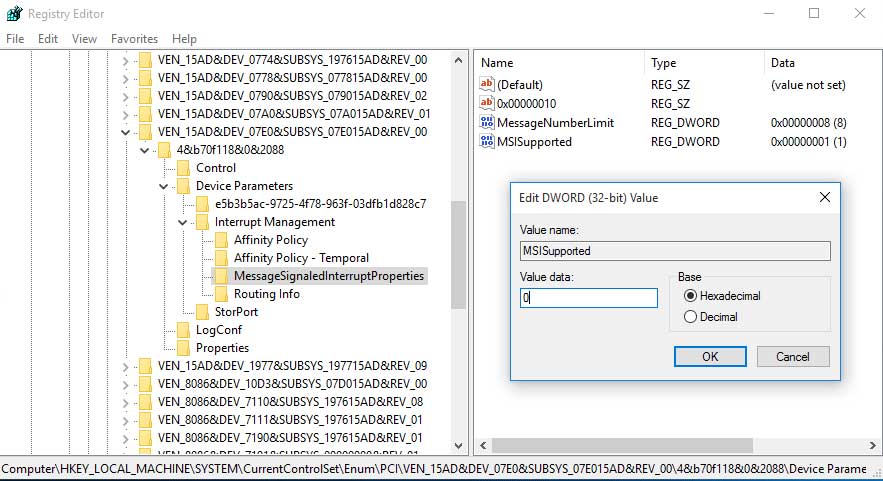The height and width of the screenshot is (481, 883).
Task: Click Affinity Policy - Temporal folder icon
Action: (x=222, y=258)
